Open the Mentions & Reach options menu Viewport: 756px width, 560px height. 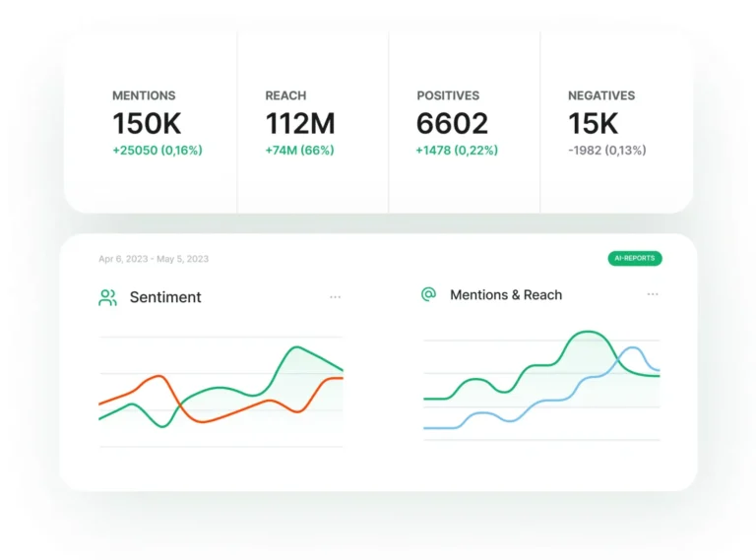point(653,294)
